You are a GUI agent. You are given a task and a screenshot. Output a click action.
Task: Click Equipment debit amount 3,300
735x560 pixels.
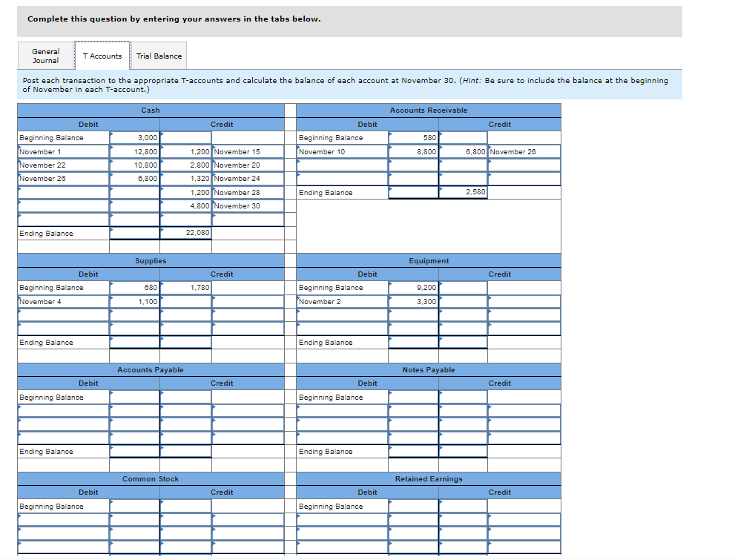[413, 302]
